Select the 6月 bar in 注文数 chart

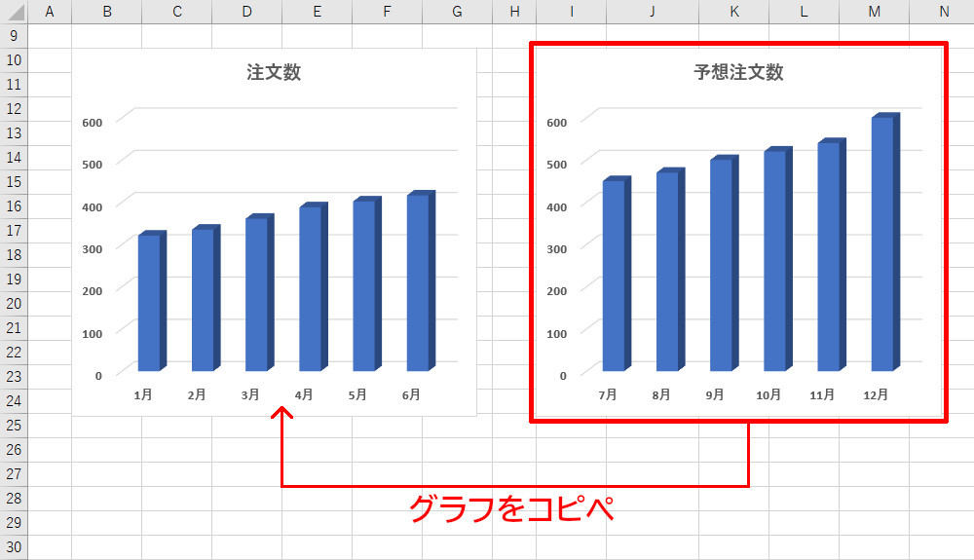421,281
